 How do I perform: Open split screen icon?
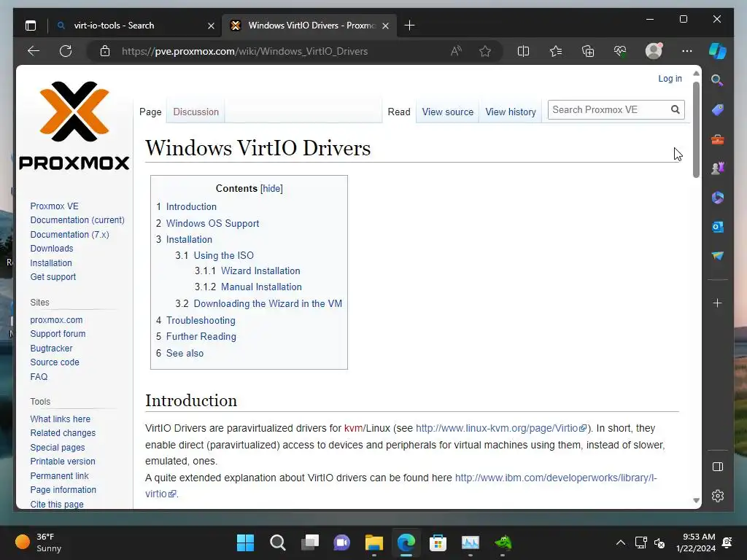click(x=523, y=51)
